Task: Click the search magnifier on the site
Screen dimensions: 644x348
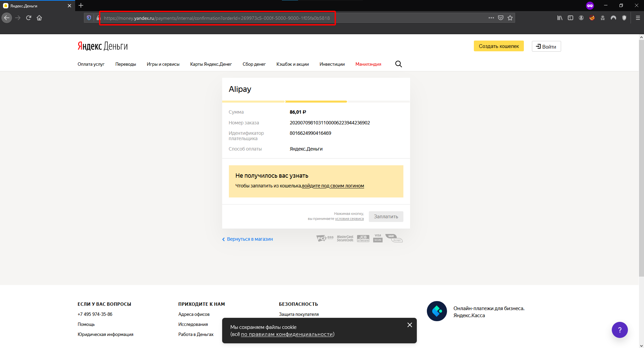Action: [x=398, y=64]
